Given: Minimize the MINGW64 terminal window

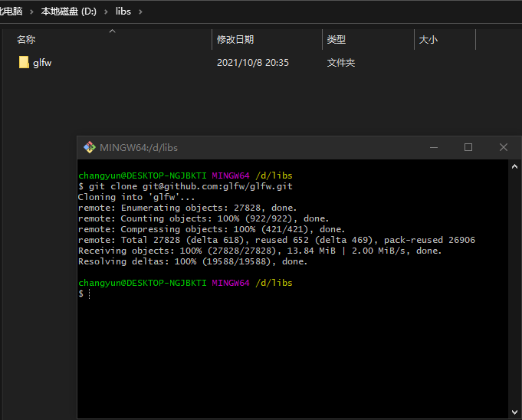Looking at the screenshot, I should point(433,147).
